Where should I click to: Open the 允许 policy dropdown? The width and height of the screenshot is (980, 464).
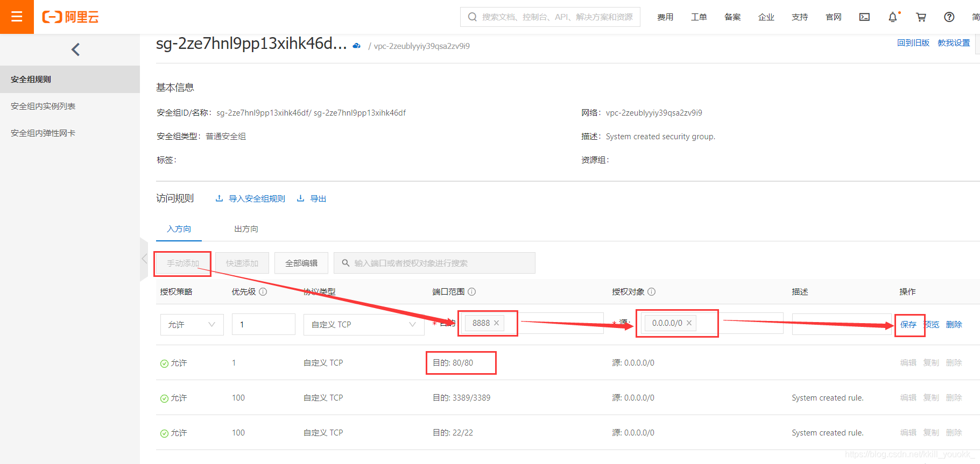click(192, 324)
